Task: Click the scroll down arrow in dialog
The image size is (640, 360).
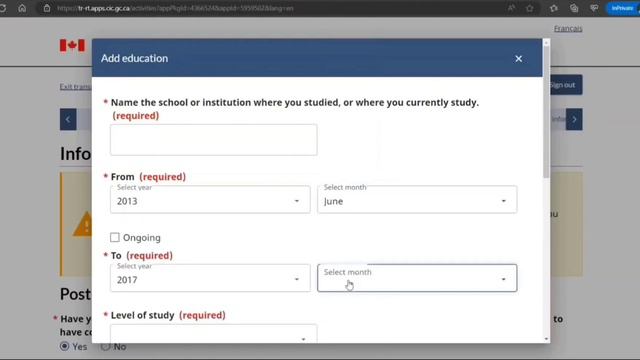Action: [x=547, y=339]
